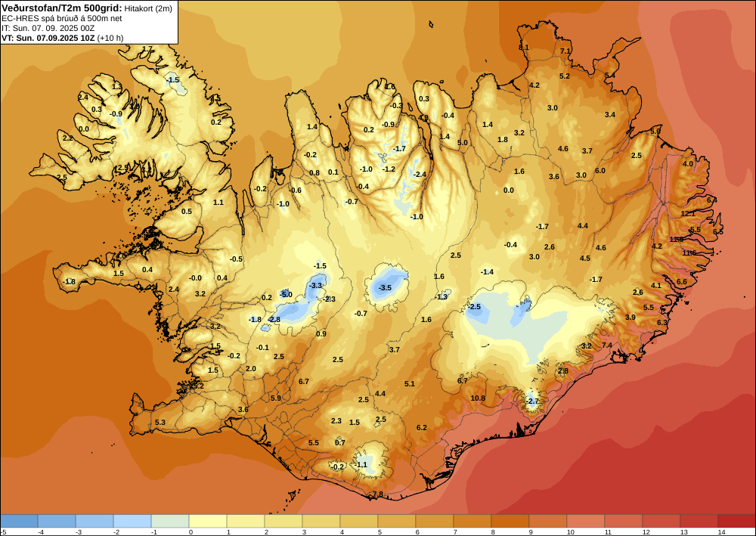
Task: Click the 0.8 temperature value
Action: pyautogui.click(x=314, y=173)
